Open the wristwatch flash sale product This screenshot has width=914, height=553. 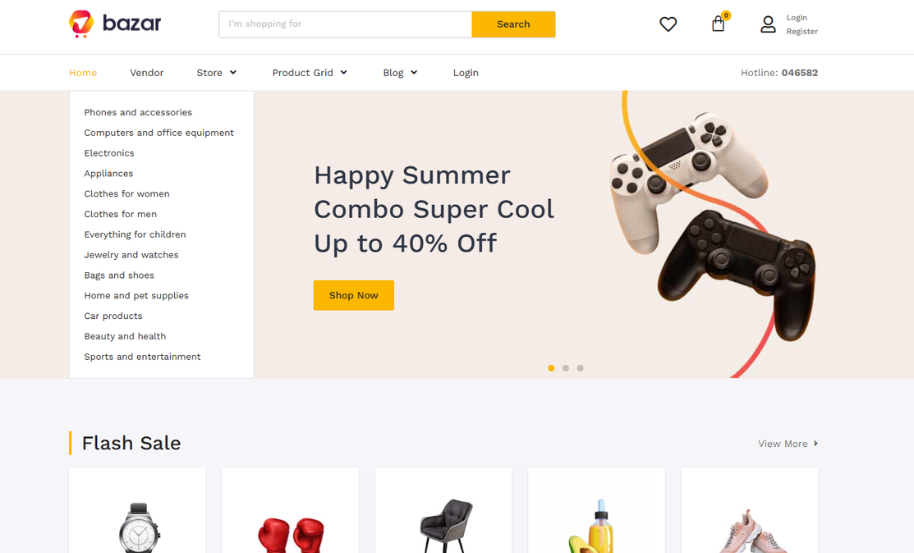click(x=138, y=510)
